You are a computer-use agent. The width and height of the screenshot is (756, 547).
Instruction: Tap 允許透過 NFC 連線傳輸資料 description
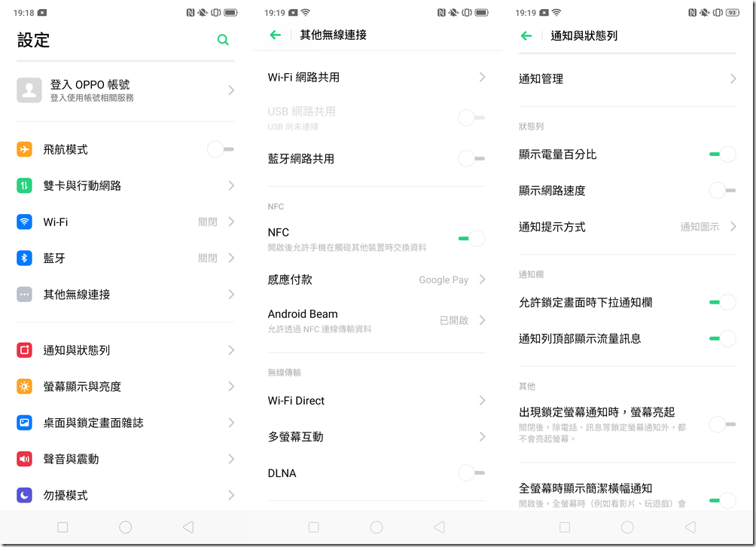pyautogui.click(x=320, y=329)
